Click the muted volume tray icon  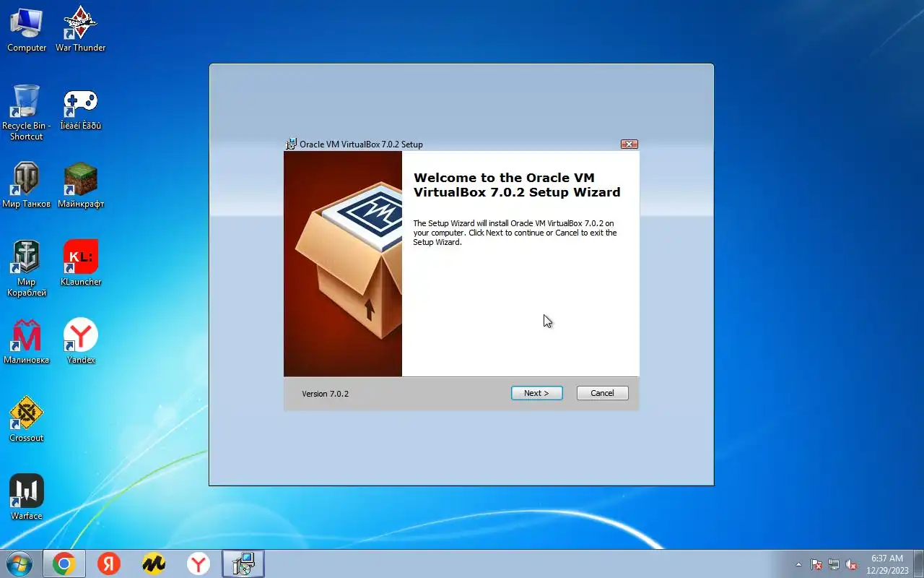click(x=851, y=564)
